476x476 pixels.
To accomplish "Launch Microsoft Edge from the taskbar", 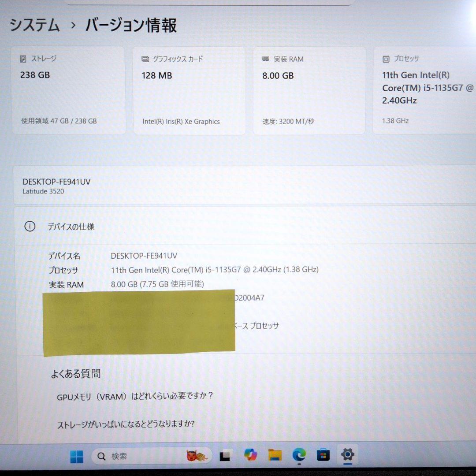I will tap(299, 455).
